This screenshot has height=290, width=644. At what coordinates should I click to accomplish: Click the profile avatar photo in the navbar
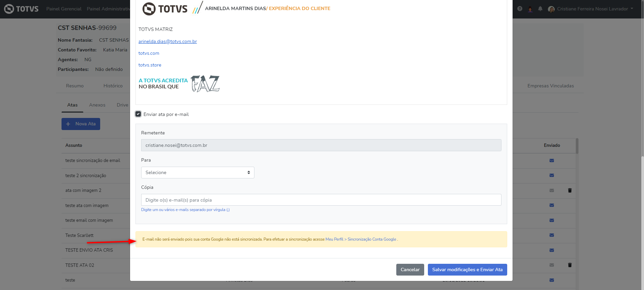(551, 9)
